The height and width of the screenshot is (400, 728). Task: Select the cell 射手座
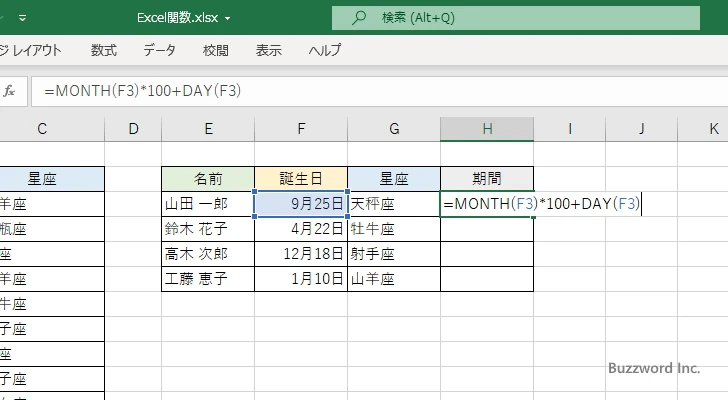(394, 254)
